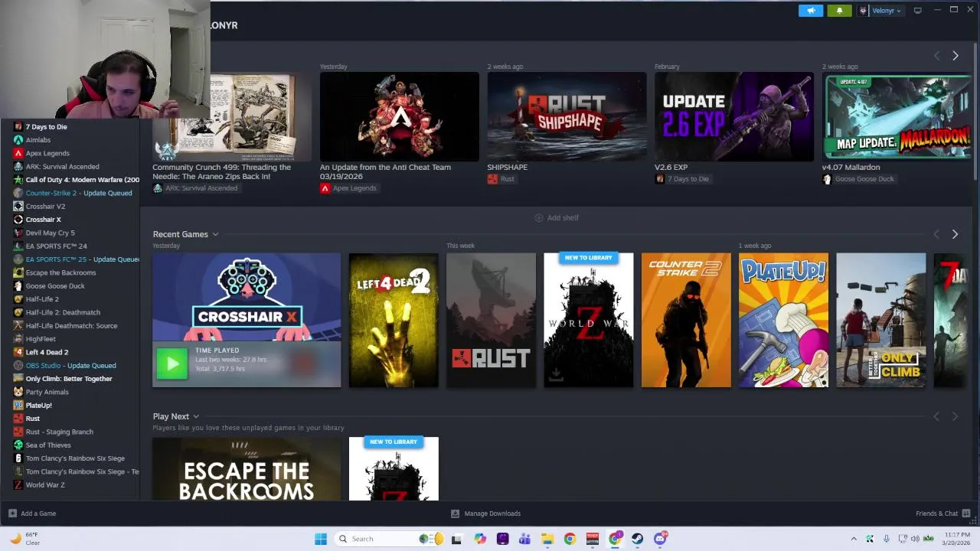Open Manage Downloads
This screenshot has width=980, height=551.
485,514
